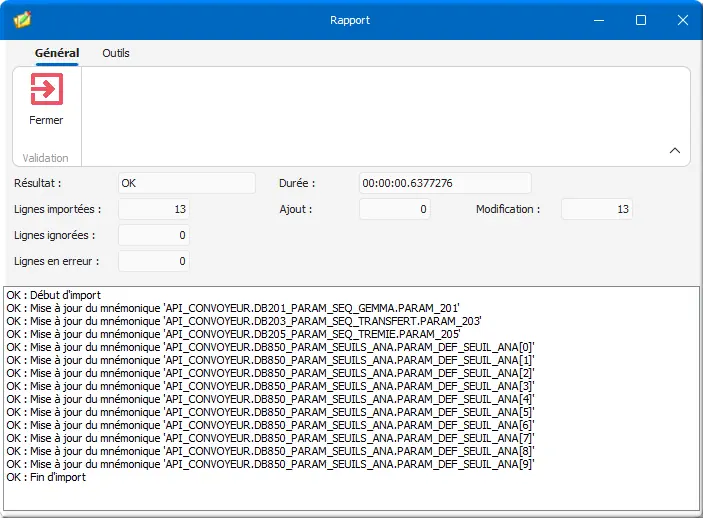
Task: Select log line PARAM_DEF_SEUIL_ANA[4]
Action: pyautogui.click(x=270, y=399)
